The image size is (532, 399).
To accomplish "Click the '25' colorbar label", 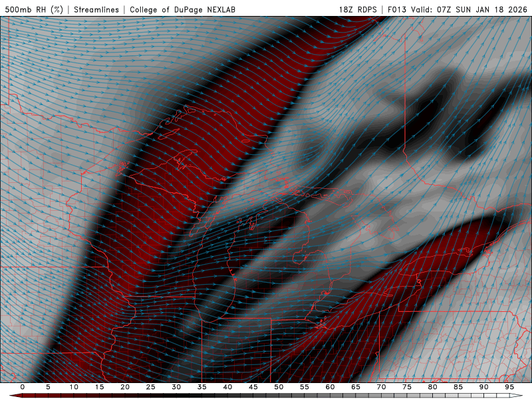I will point(151,387).
